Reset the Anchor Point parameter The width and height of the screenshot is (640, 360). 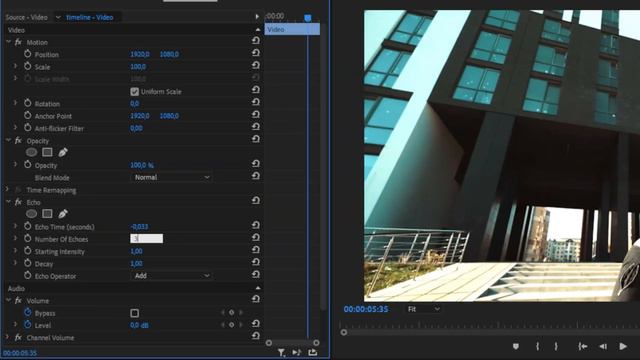pyautogui.click(x=256, y=114)
